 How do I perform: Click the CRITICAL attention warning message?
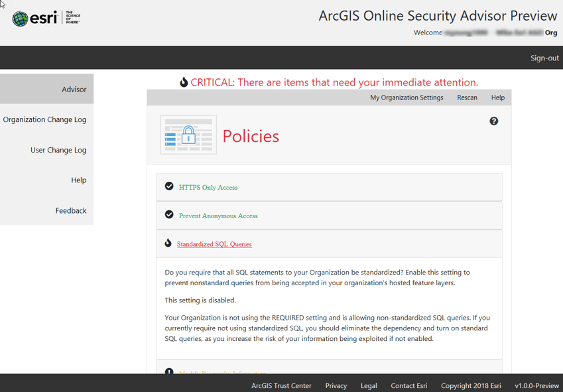[334, 82]
